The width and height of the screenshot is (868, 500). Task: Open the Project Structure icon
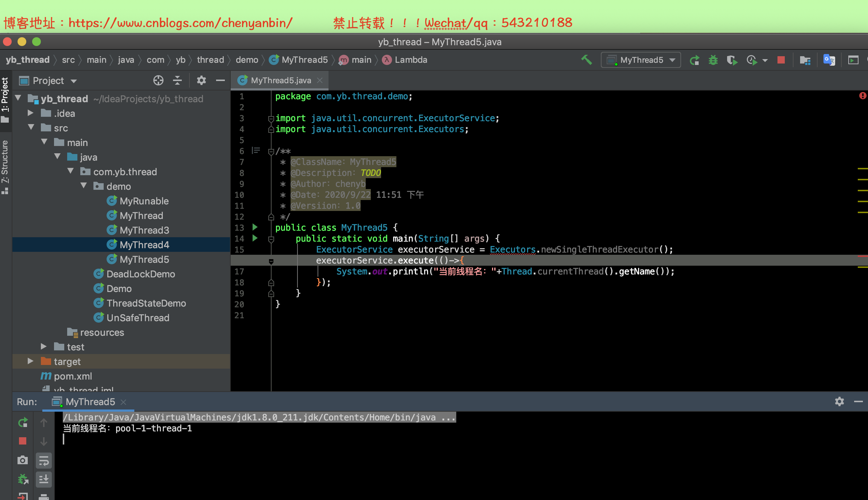[805, 60]
